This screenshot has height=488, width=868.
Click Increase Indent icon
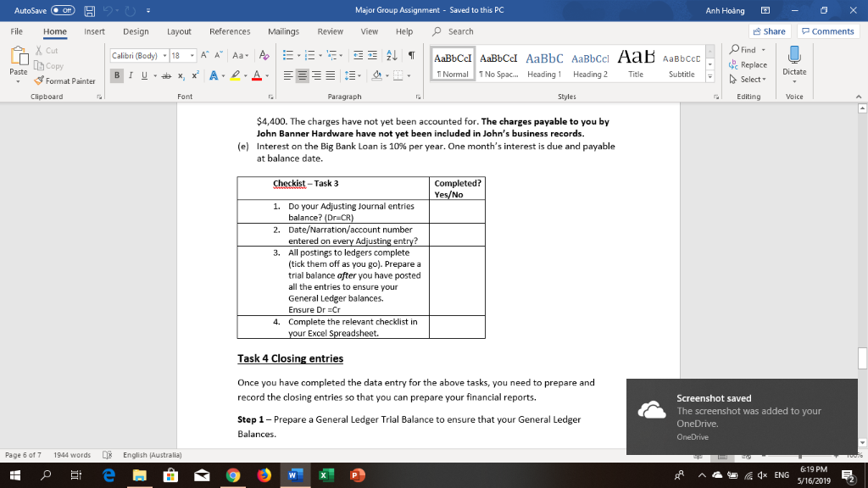[x=373, y=55]
